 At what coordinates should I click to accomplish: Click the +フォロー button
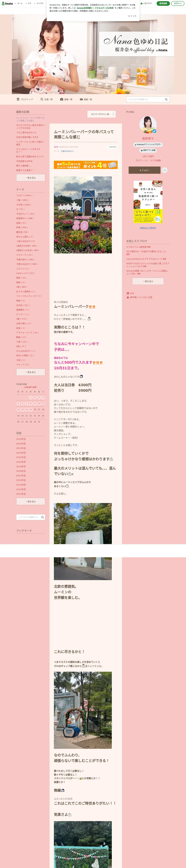pyautogui.click(x=144, y=170)
